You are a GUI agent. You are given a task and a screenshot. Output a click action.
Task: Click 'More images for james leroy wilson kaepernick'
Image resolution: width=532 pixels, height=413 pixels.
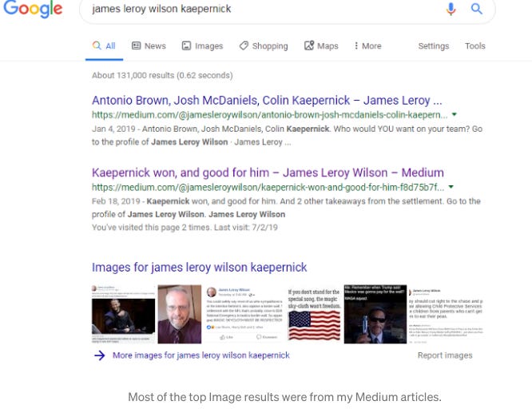click(x=200, y=355)
